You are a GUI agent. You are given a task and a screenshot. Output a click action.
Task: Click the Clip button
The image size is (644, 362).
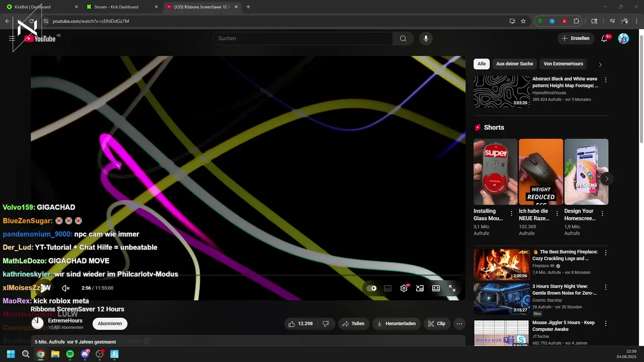click(437, 324)
